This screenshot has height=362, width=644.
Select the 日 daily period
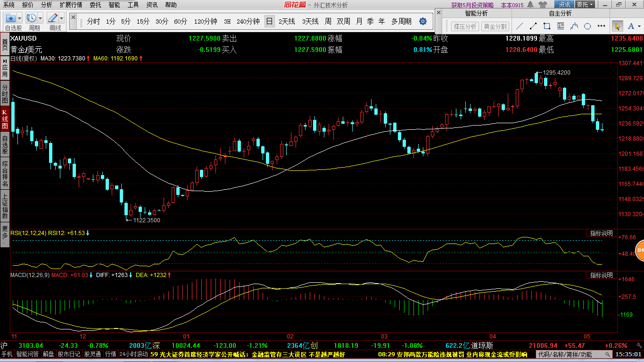click(269, 21)
